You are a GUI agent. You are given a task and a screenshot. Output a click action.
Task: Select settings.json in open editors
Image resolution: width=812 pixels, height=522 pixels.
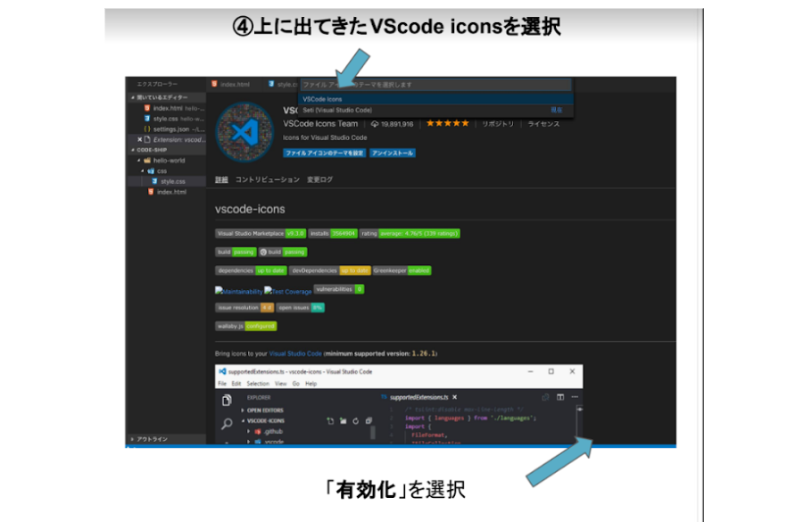point(167,129)
